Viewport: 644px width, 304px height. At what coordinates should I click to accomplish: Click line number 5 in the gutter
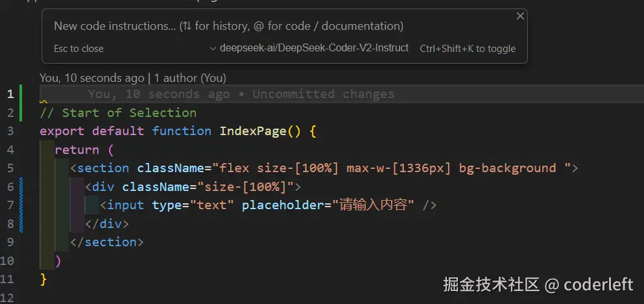[x=10, y=168]
